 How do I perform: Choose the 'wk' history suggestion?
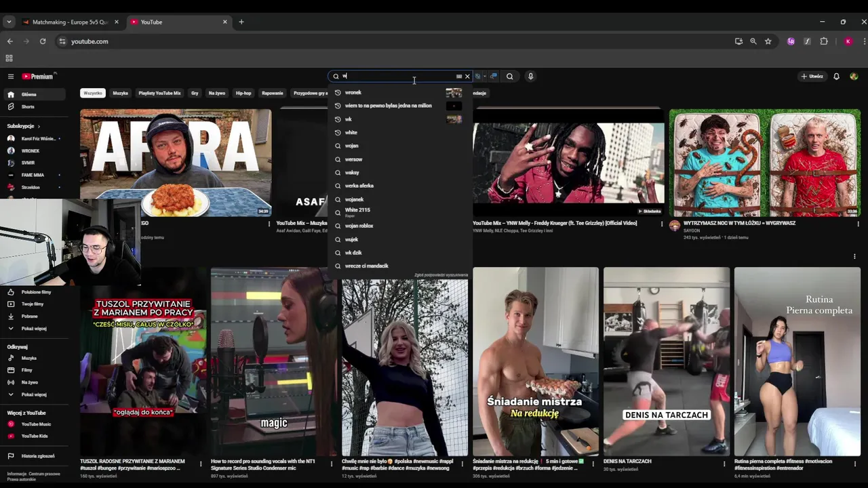pos(400,119)
